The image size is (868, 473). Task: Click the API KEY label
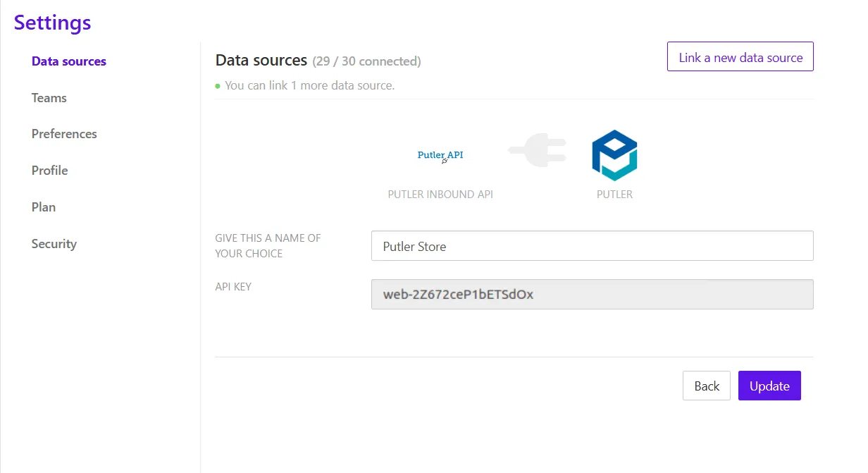(x=233, y=287)
